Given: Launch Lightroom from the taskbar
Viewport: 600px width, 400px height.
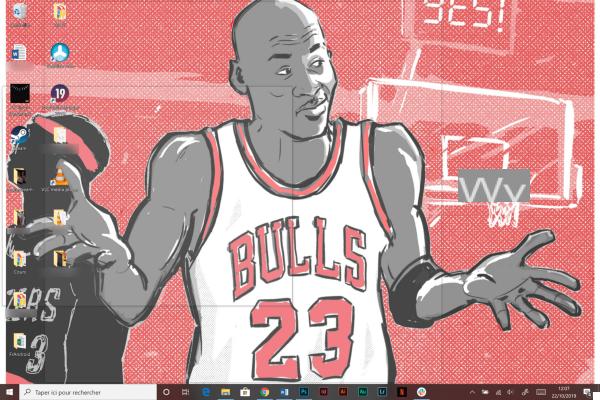Looking at the screenshot, I should pos(382,392).
